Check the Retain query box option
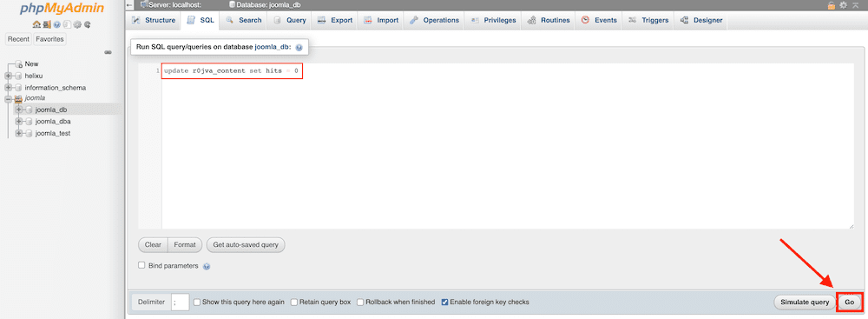868x319 pixels. [294, 302]
